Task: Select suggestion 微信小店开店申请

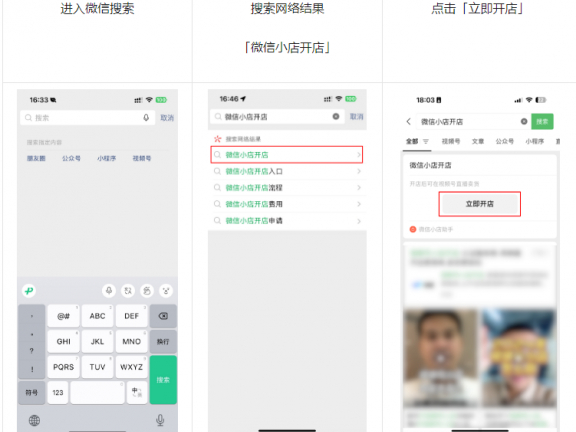Action: [288, 221]
